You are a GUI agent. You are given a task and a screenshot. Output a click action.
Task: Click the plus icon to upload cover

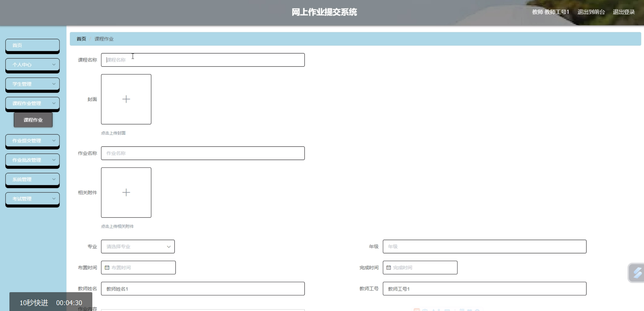tap(126, 99)
